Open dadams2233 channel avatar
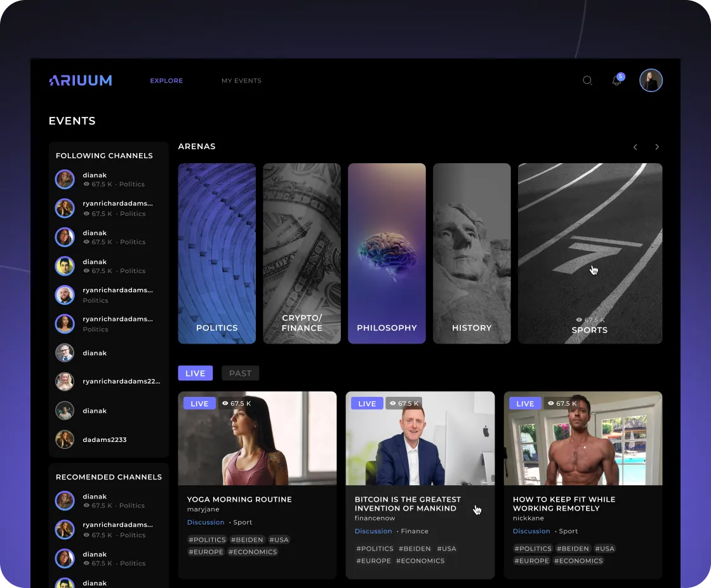 pos(65,439)
